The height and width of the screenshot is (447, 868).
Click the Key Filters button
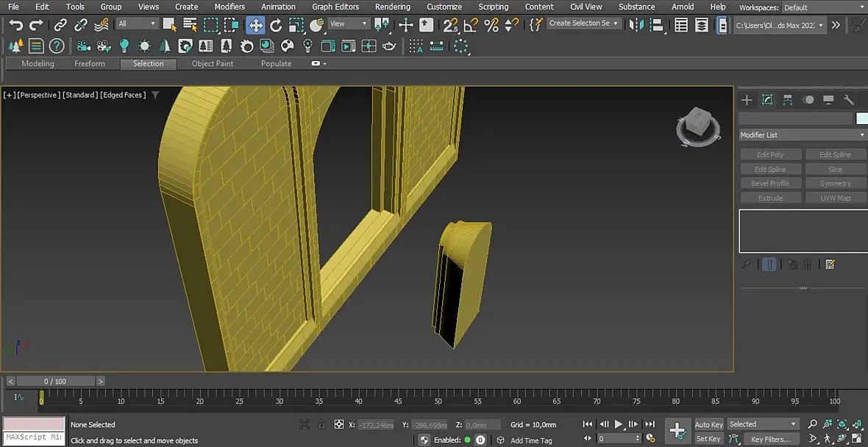(x=770, y=439)
